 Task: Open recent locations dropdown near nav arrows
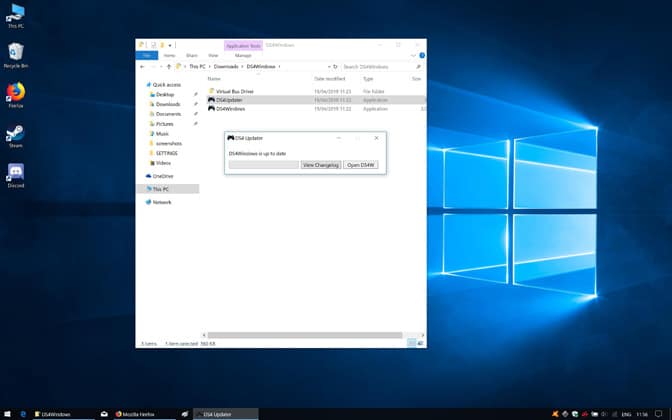coord(161,67)
